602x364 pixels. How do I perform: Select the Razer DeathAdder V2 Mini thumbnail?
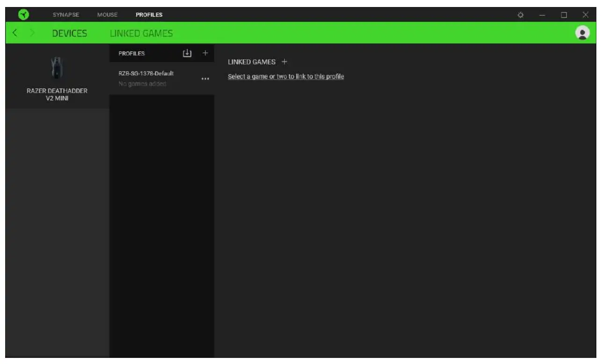[57, 68]
